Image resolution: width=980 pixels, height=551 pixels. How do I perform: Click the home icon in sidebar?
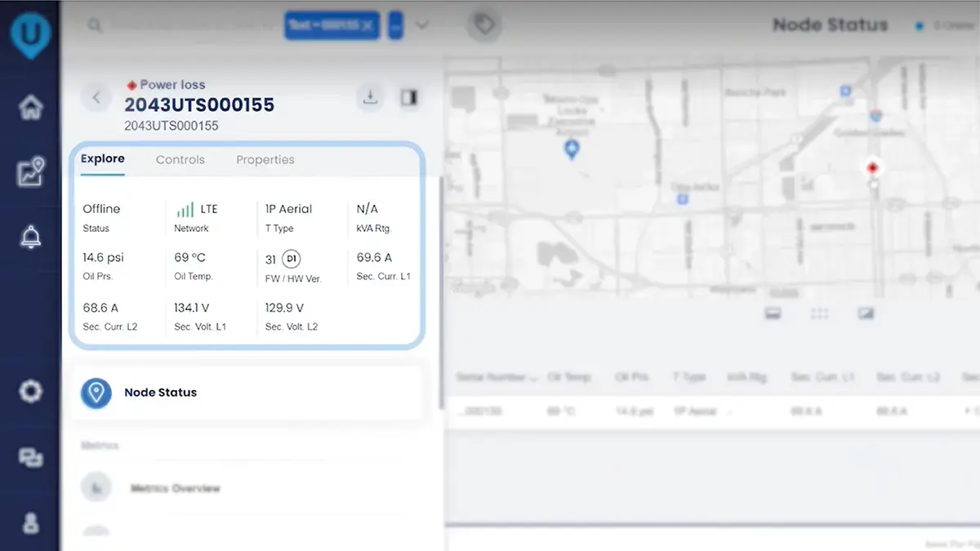(x=31, y=106)
